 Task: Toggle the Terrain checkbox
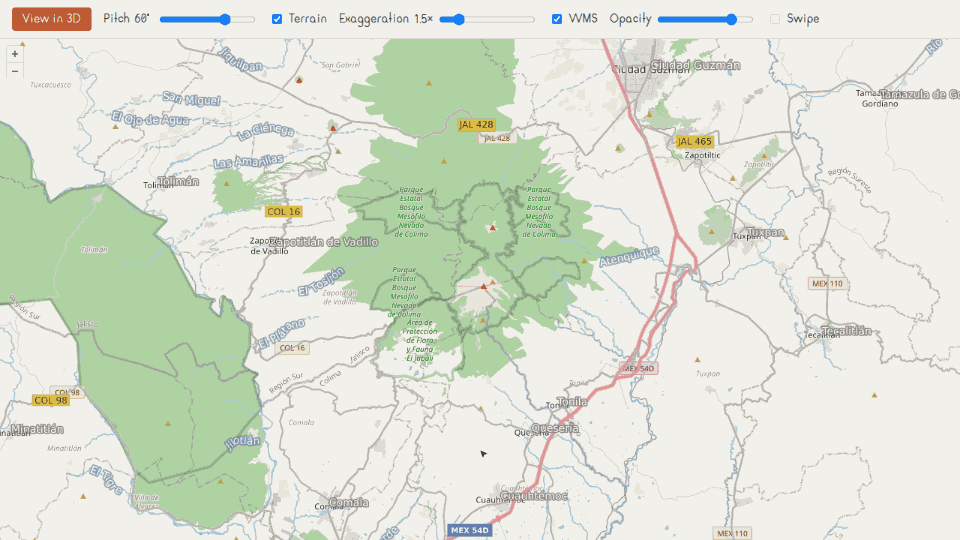point(277,19)
